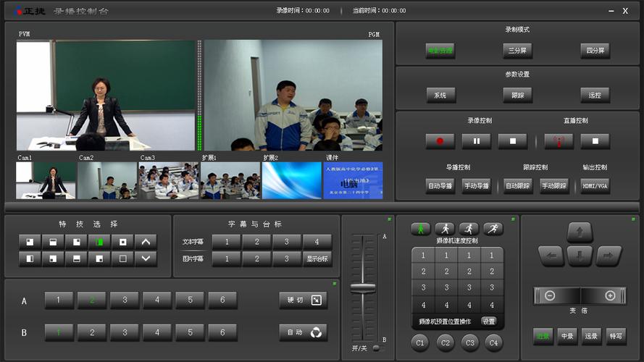
Task: Click the PGM program preview window
Action: 293,96
